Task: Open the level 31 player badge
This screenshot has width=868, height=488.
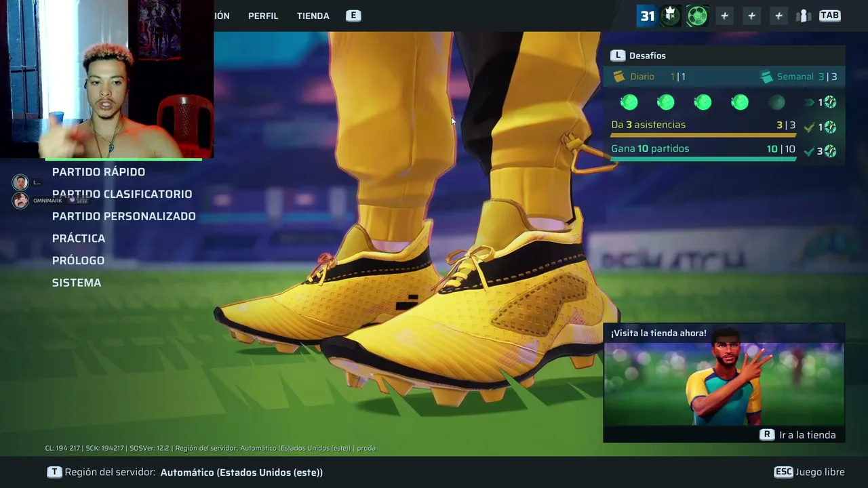Action: tap(647, 16)
